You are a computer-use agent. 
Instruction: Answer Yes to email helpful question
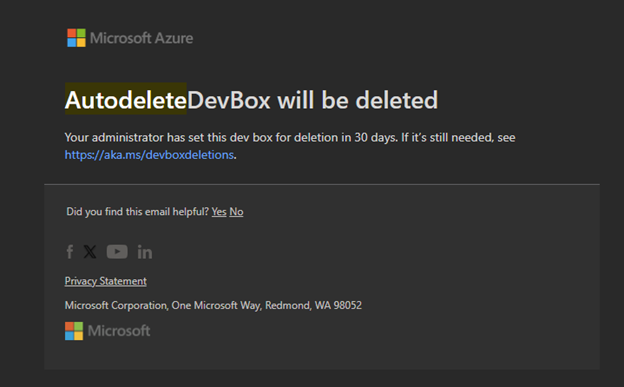click(x=219, y=211)
